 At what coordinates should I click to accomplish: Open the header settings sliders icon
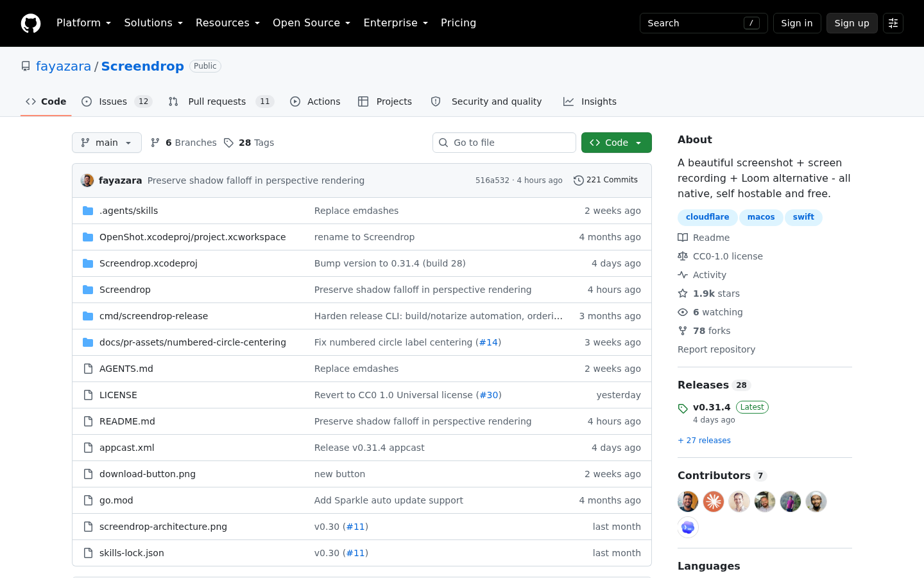[x=893, y=23]
